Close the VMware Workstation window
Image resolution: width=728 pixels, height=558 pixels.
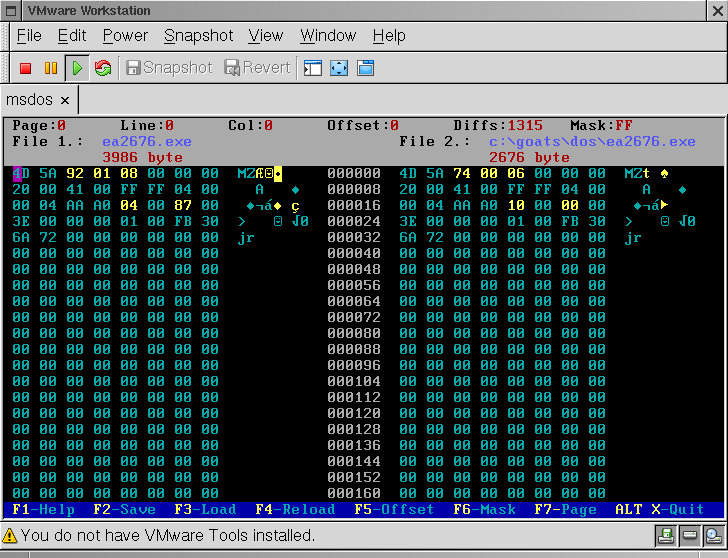717,11
